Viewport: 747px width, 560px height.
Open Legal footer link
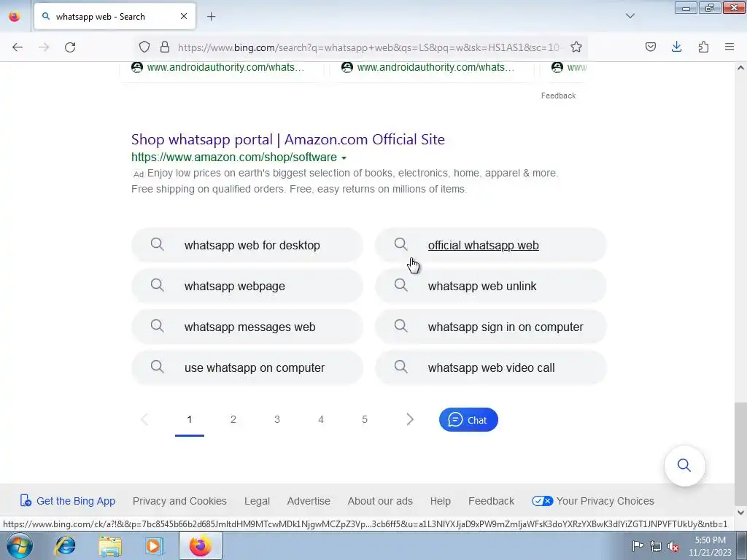[257, 501]
